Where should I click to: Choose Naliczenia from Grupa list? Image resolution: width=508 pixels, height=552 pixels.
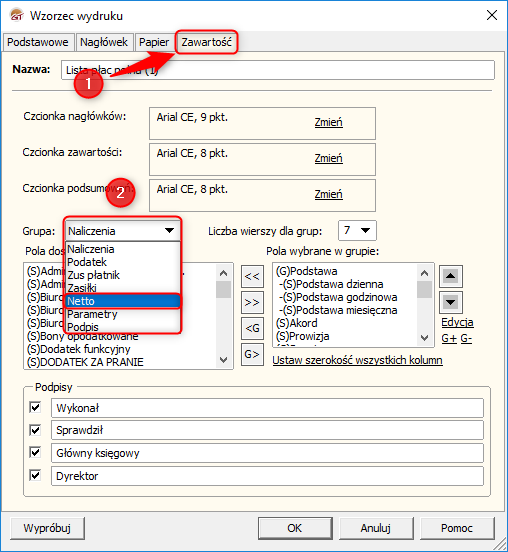123,249
